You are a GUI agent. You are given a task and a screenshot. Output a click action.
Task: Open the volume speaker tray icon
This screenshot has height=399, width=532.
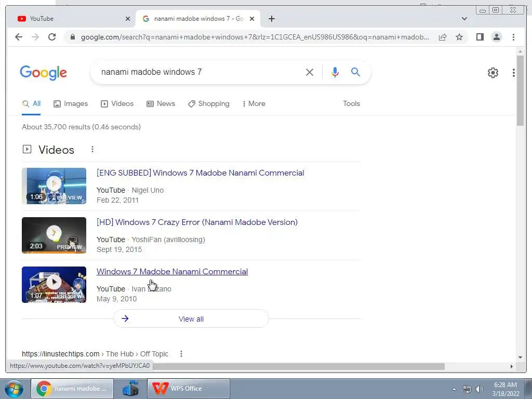480,389
